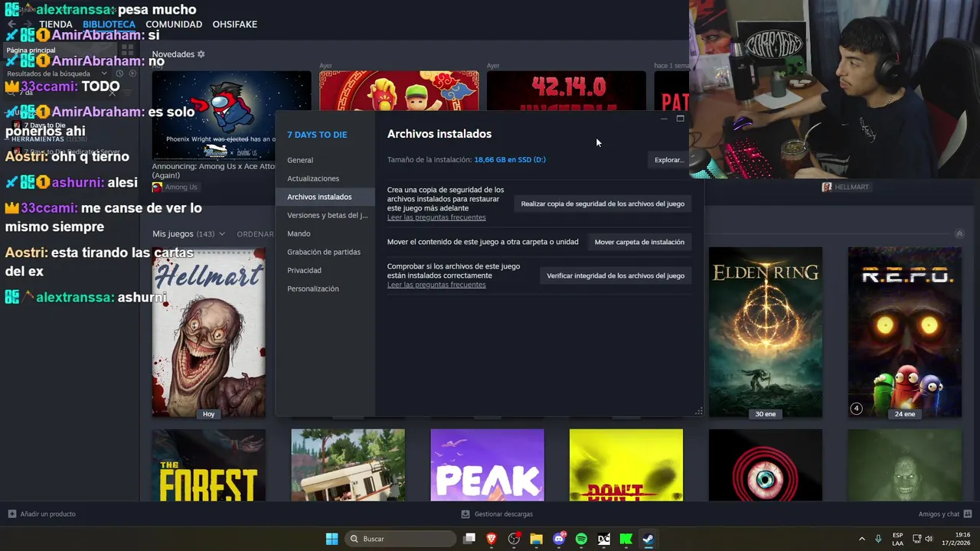
Task: Collapse the Mis juegos shelf arrow
Action: (959, 234)
